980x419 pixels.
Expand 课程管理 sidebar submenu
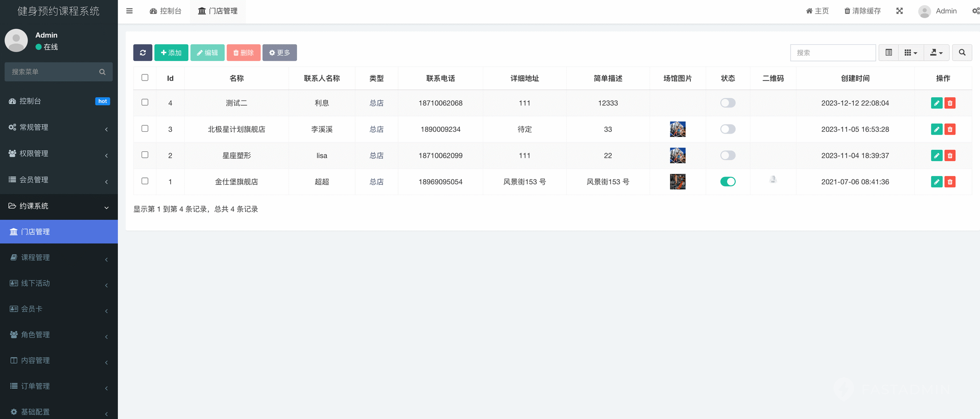click(59, 257)
